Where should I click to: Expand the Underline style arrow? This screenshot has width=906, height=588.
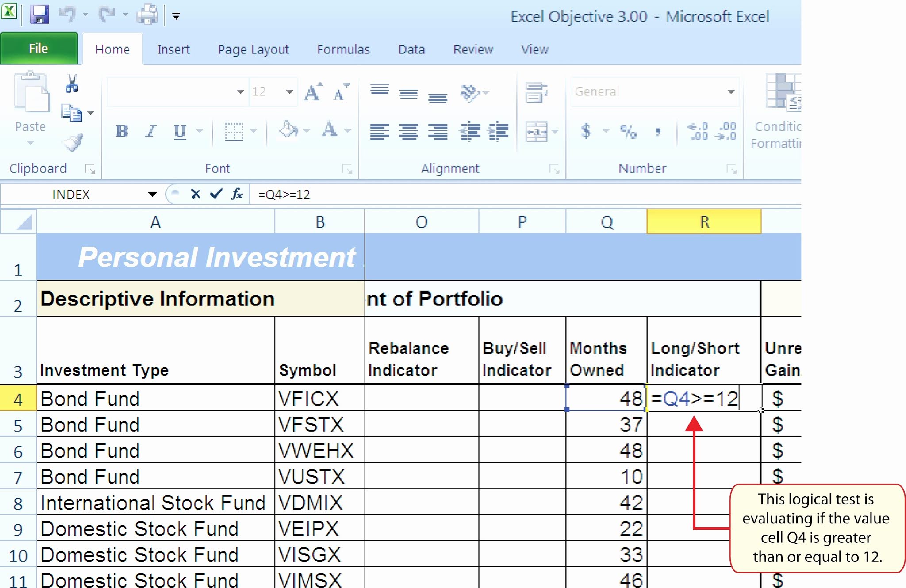200,131
